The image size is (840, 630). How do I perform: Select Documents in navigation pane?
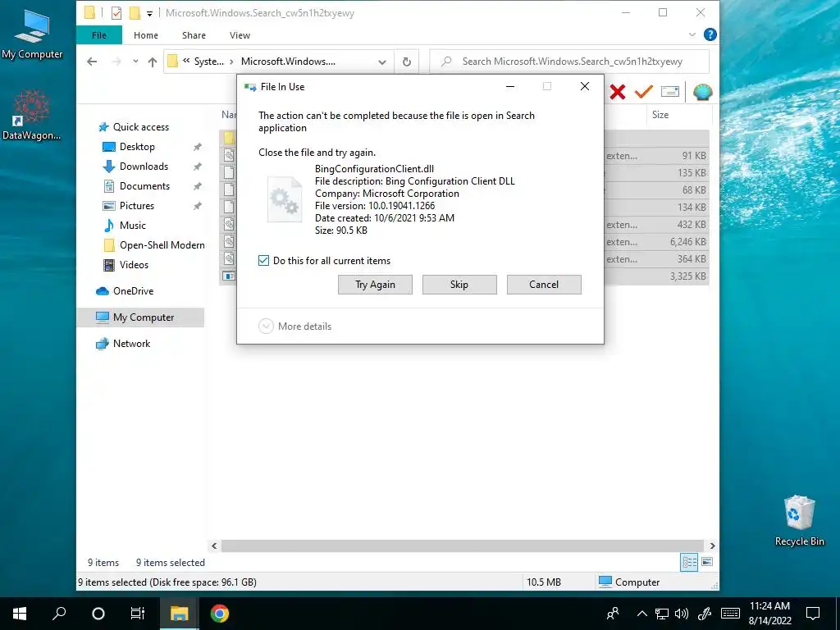coord(144,186)
